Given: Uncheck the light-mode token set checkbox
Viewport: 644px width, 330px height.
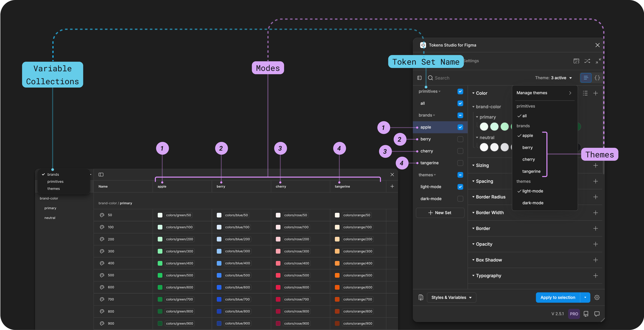Looking at the screenshot, I should click(x=460, y=187).
